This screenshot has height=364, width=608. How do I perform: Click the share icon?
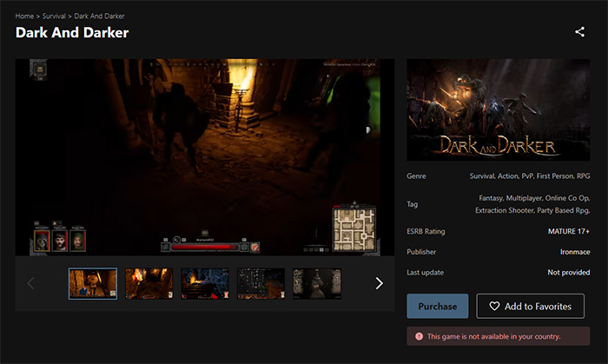click(579, 32)
